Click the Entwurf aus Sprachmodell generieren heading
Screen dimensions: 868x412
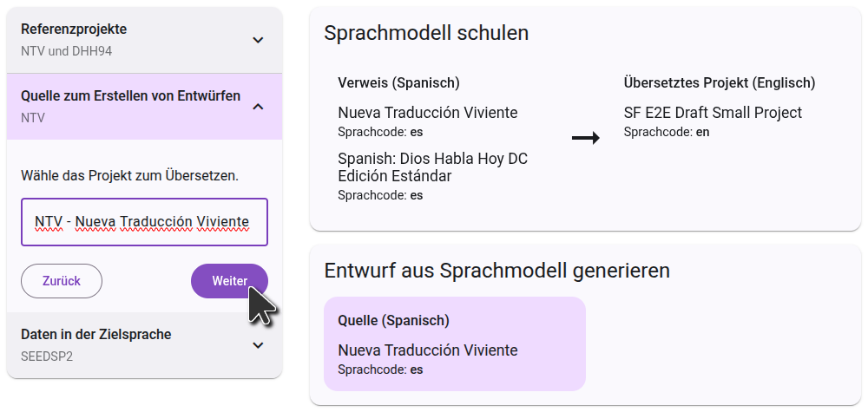pos(496,271)
